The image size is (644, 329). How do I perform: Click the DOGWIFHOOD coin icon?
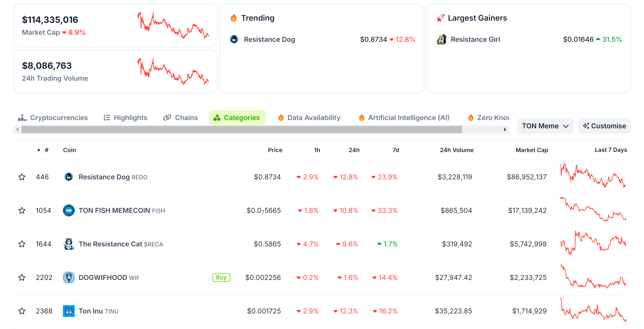[x=69, y=277]
